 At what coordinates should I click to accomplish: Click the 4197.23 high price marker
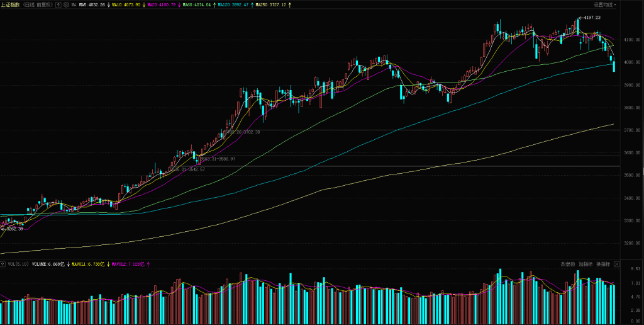coord(591,18)
